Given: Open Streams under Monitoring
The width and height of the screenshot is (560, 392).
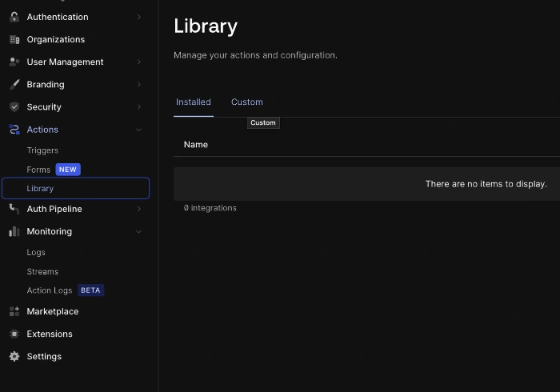Looking at the screenshot, I should 42,271.
